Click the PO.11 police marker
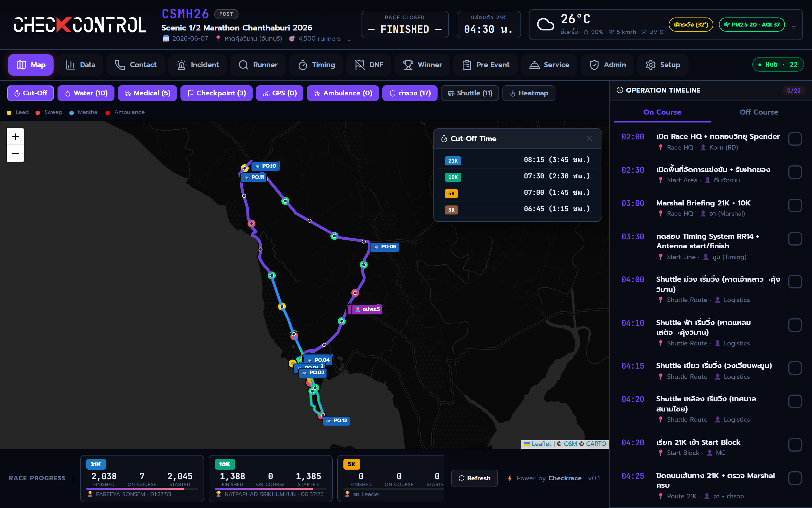The height and width of the screenshot is (508, 812). pos(254,177)
